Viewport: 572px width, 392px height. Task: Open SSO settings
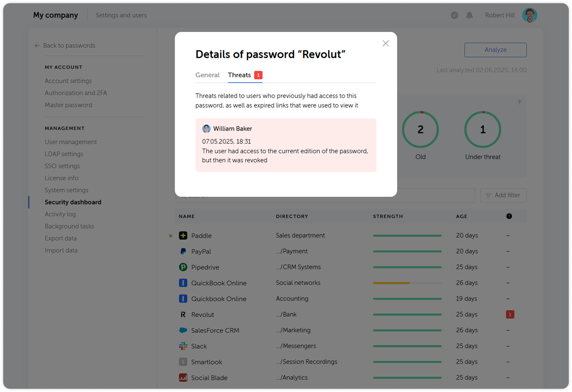(62, 166)
